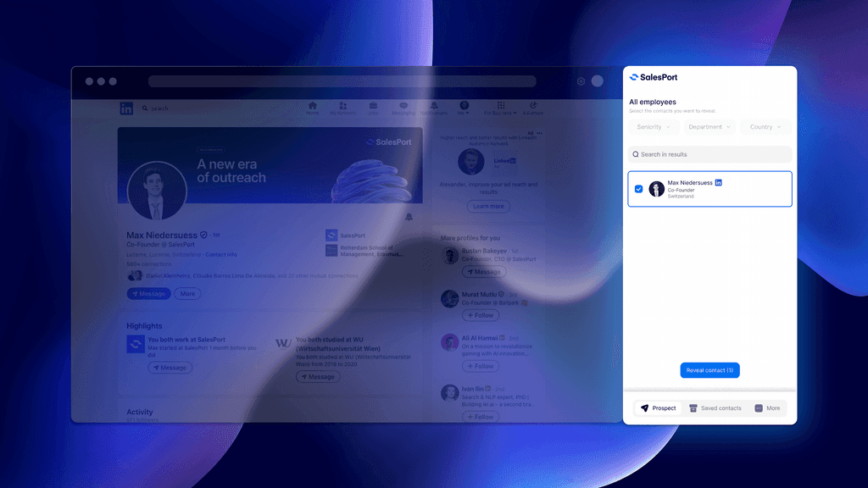The image size is (868, 488).
Task: Click the browser settings gear icon
Action: [581, 81]
